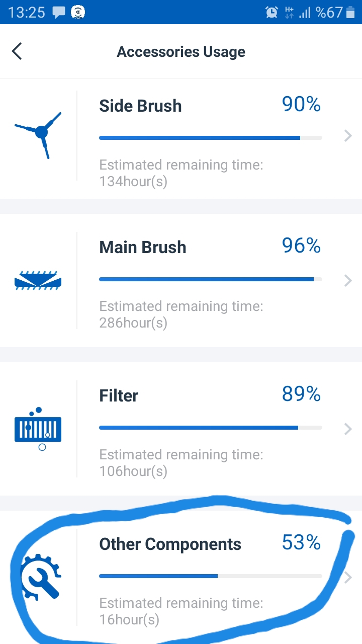
Task: Go back using the arrow icon
Action: click(x=17, y=51)
